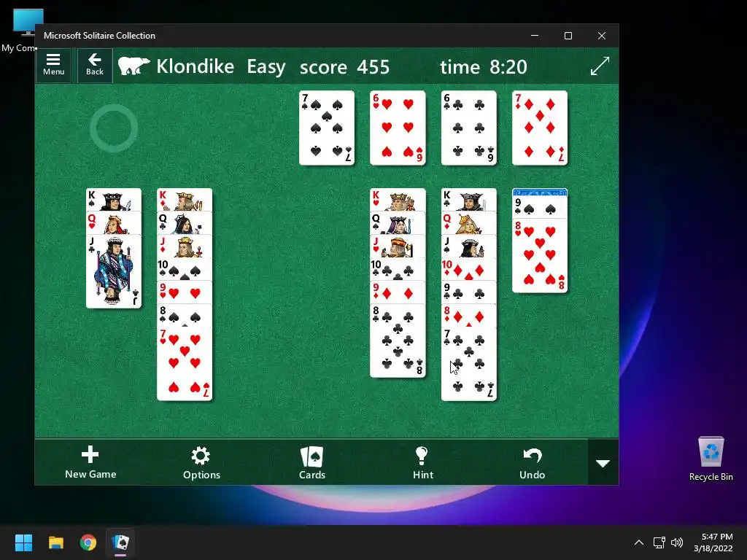Pick the 9 of clubs card
Viewport: 747px width, 560px height.
[x=469, y=292]
